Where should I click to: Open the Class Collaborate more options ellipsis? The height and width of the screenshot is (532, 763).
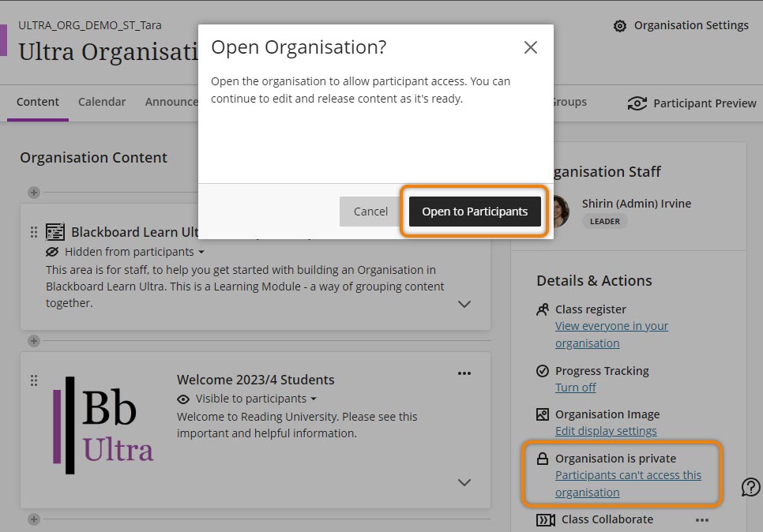coord(702,520)
